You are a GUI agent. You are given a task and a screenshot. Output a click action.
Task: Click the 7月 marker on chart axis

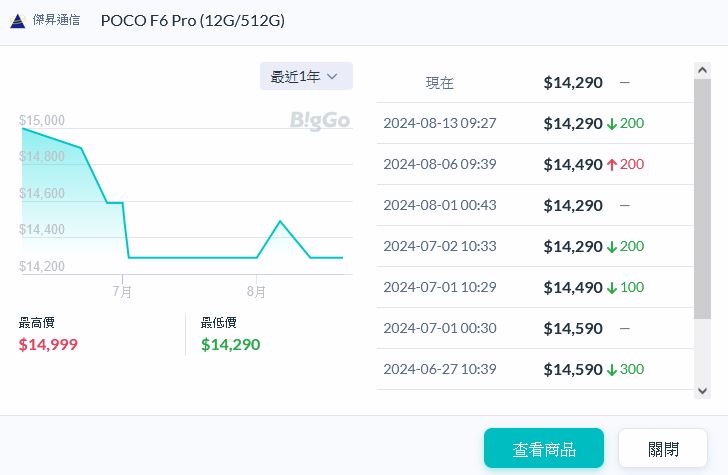(x=123, y=292)
